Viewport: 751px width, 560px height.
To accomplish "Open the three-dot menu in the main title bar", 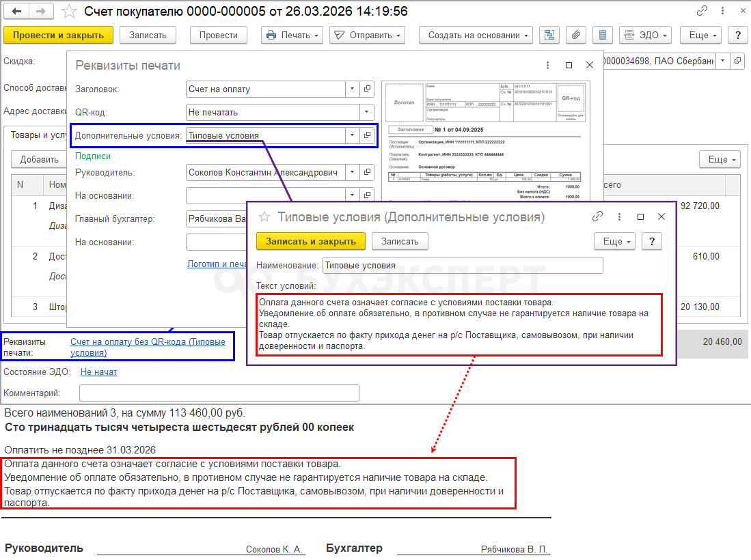I will coord(723,10).
